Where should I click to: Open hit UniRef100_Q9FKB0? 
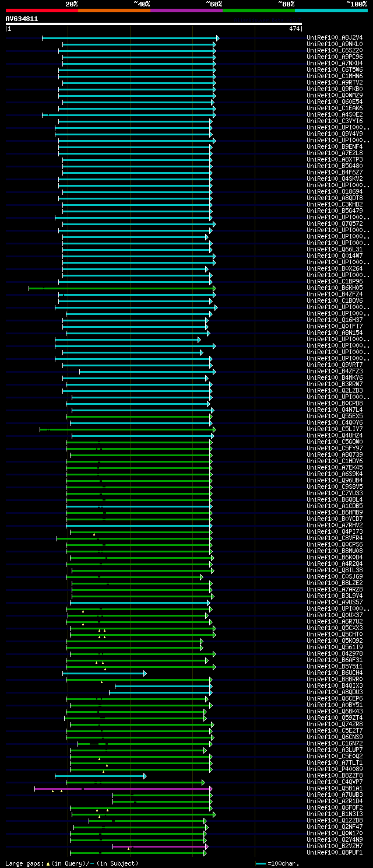click(335, 89)
